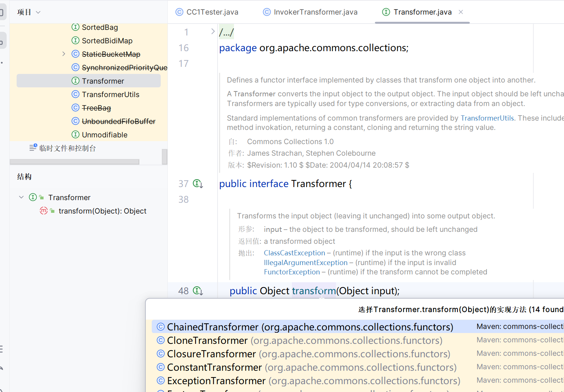Click the interface icon on Transformer.java tab

[386, 12]
